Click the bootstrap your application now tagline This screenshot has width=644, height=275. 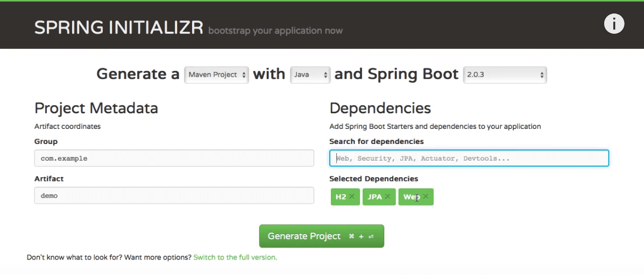[x=275, y=31]
